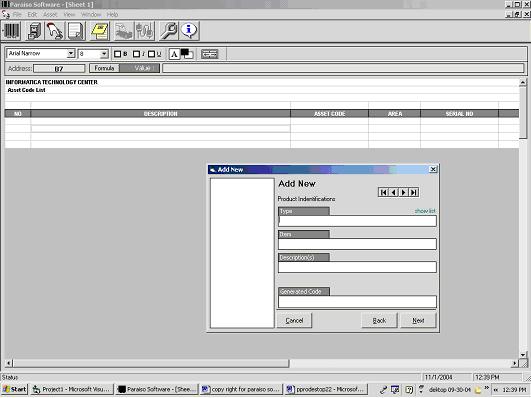Click the merge cells icon
531x398 pixels.
(209, 54)
